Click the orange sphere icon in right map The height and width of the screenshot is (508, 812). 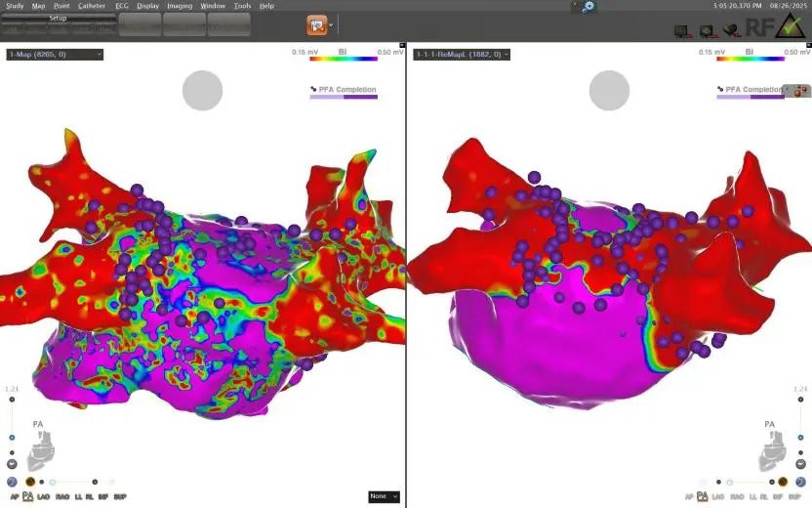pyautogui.click(x=781, y=482)
